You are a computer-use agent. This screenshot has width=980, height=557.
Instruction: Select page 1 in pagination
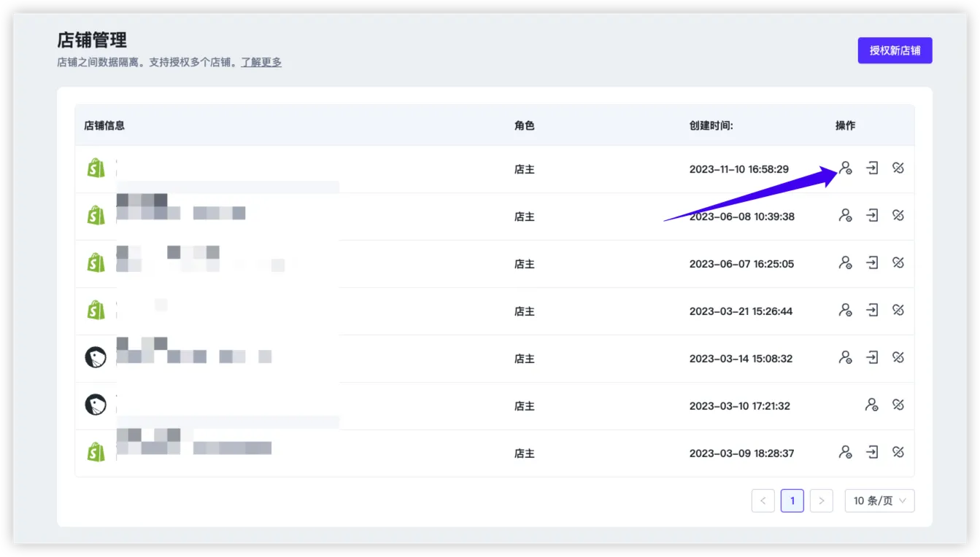pyautogui.click(x=792, y=501)
